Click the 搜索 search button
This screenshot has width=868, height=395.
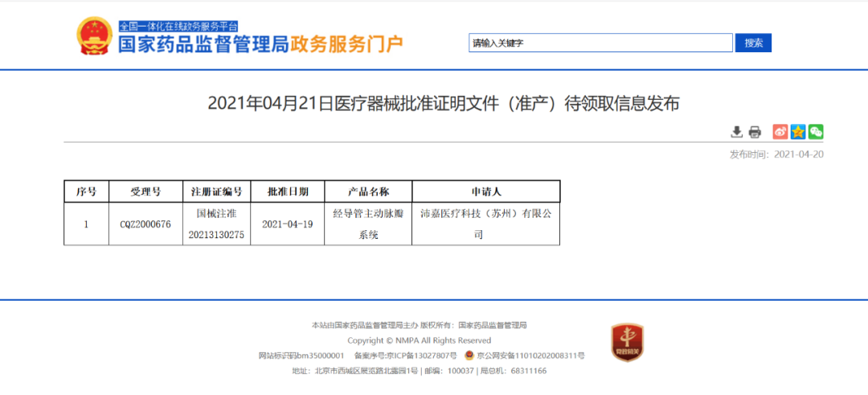753,43
